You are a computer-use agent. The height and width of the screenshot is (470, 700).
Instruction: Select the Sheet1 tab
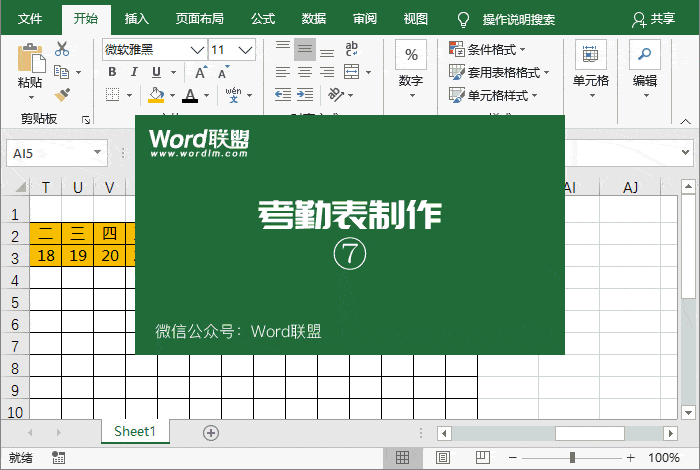(x=135, y=431)
